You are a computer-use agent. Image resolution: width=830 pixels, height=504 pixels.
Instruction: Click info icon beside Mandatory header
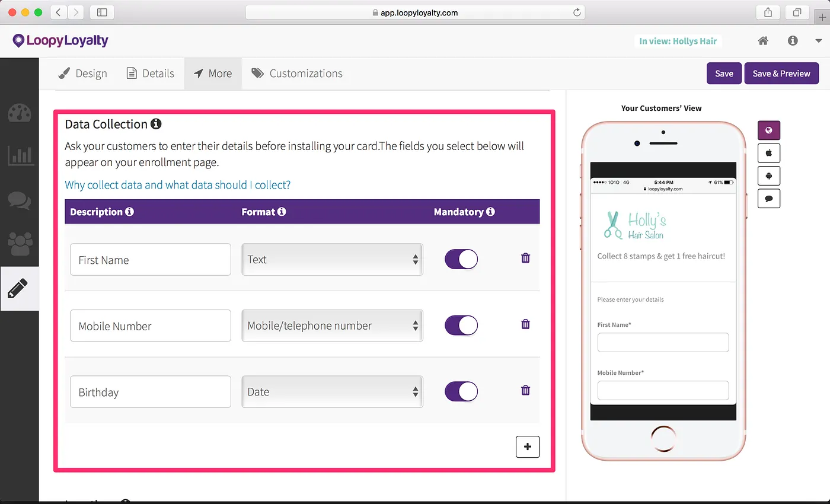click(490, 212)
